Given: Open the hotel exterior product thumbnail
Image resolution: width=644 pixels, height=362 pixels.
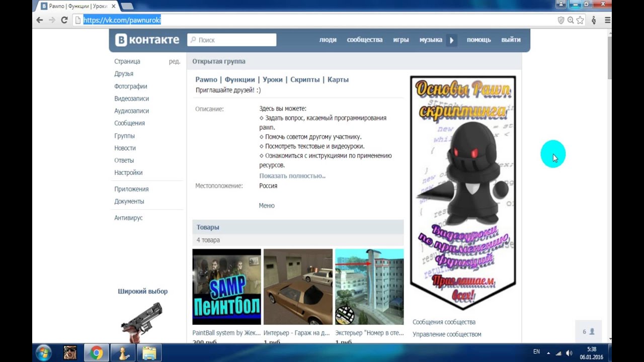Looking at the screenshot, I should pos(369,287).
